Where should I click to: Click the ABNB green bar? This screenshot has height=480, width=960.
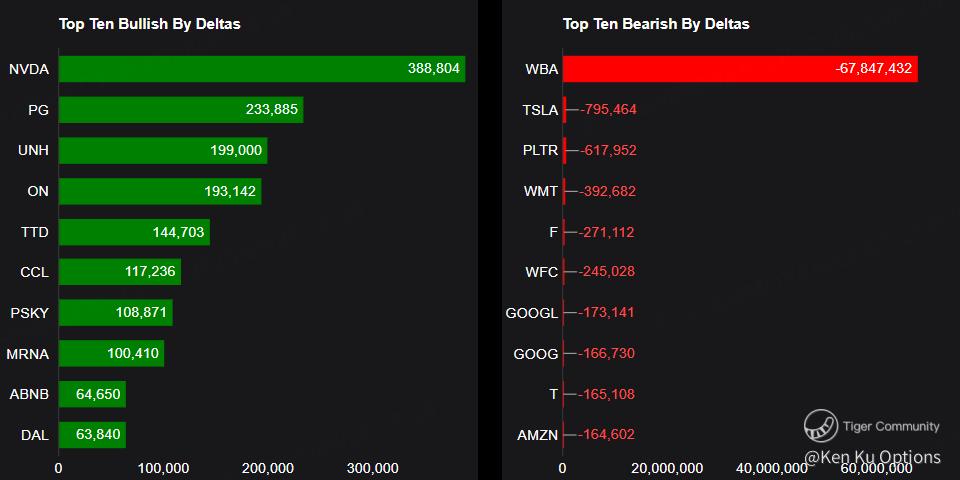(92, 394)
